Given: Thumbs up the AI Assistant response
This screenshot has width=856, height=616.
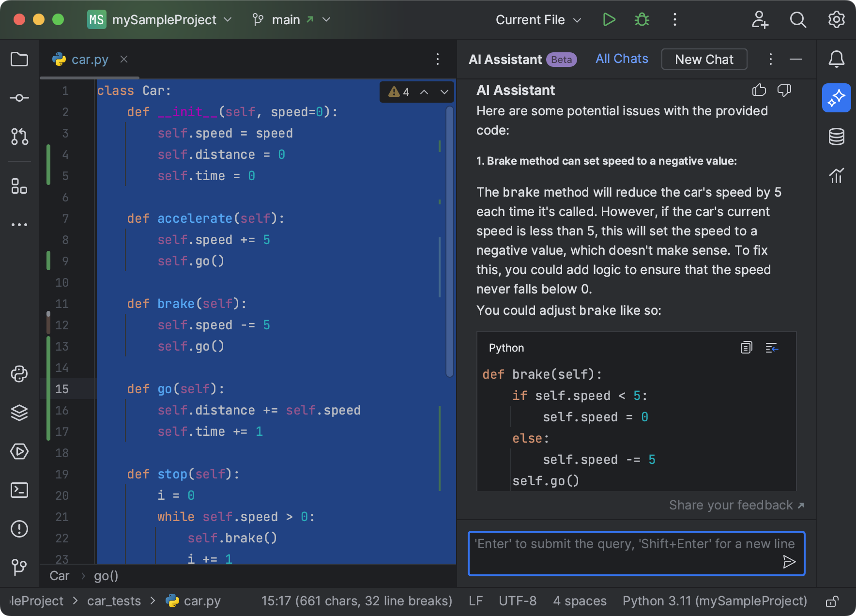Looking at the screenshot, I should click(759, 90).
